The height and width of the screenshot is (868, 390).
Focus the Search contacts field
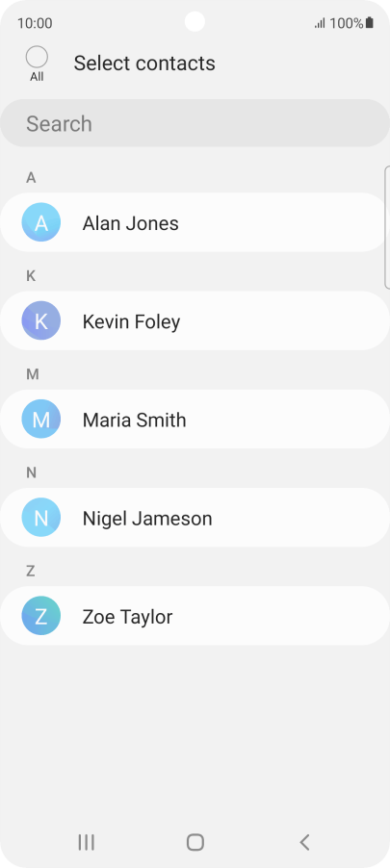(x=195, y=123)
